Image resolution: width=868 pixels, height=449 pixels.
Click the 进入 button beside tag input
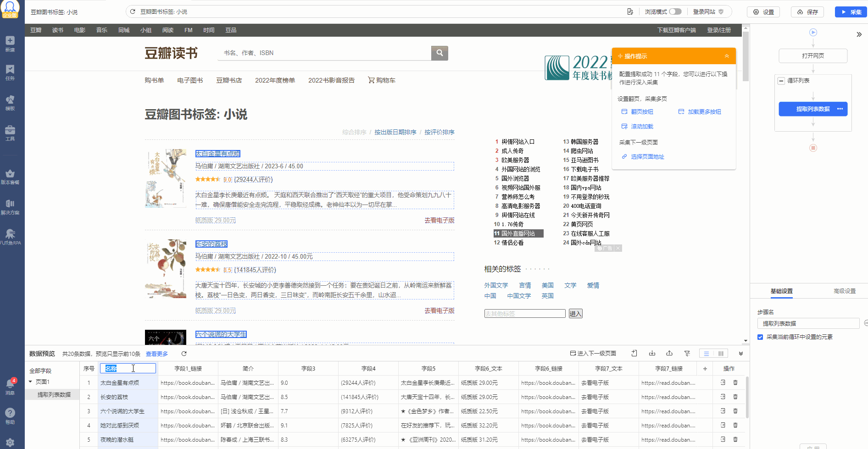coord(575,314)
